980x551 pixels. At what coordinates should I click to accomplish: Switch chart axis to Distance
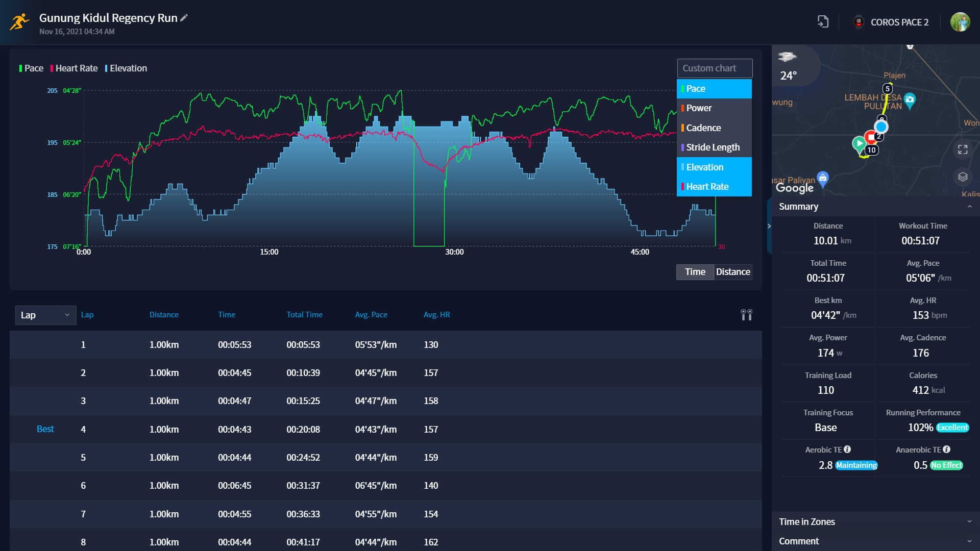click(733, 272)
